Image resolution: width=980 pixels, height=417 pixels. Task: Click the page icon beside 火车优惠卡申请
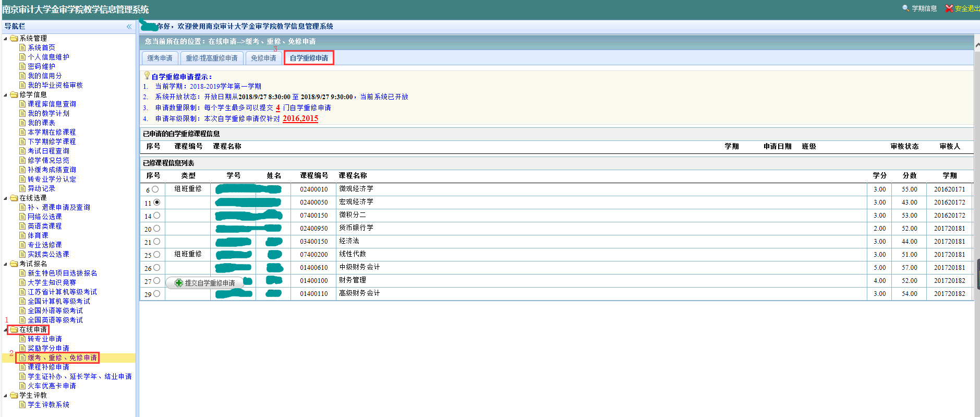22,386
